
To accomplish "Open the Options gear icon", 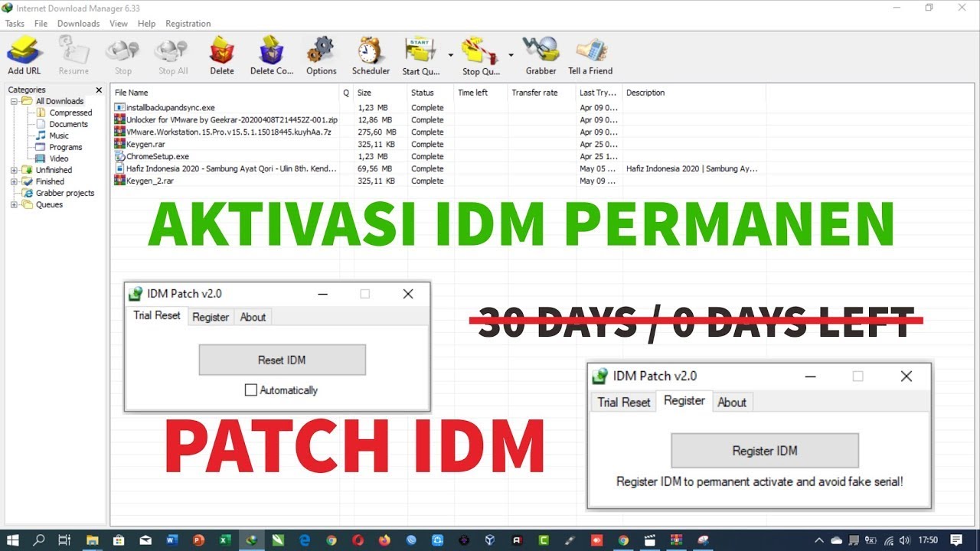I will point(321,55).
